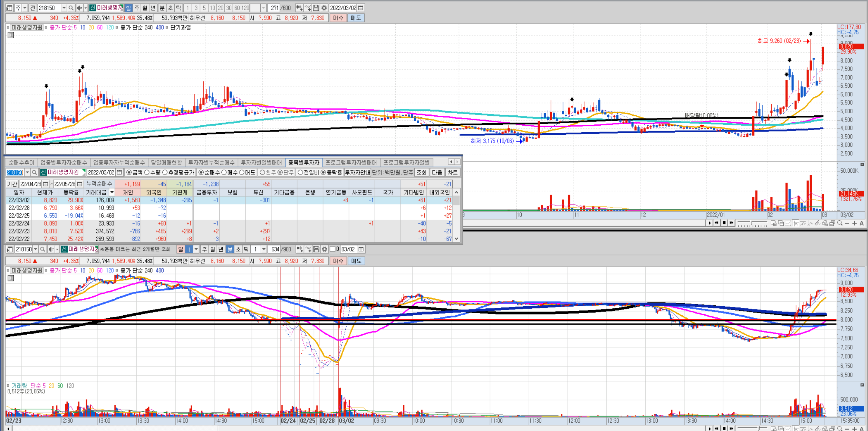This screenshot has height=431, width=868.
Task: Rewind the top chart replay
Action: coord(717,223)
